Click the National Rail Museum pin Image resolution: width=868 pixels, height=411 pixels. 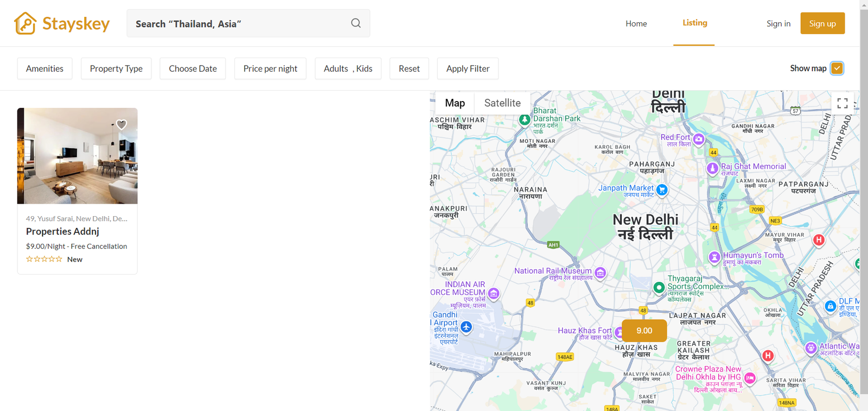tap(600, 273)
